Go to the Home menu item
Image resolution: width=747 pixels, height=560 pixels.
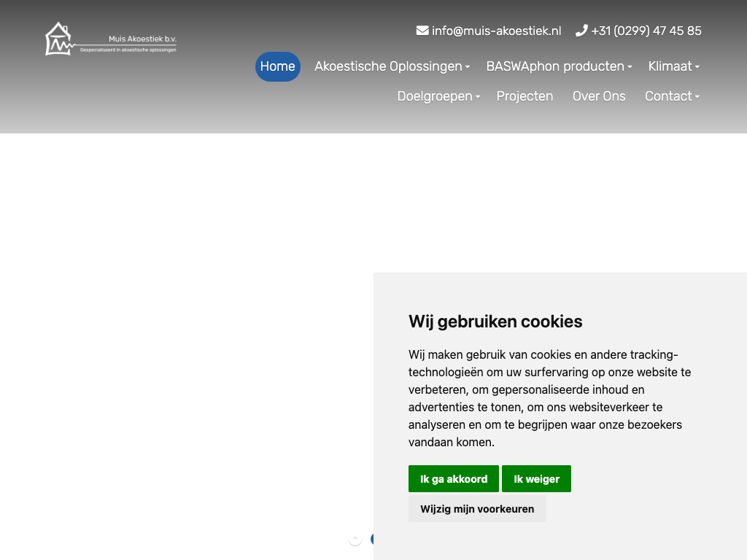[277, 66]
